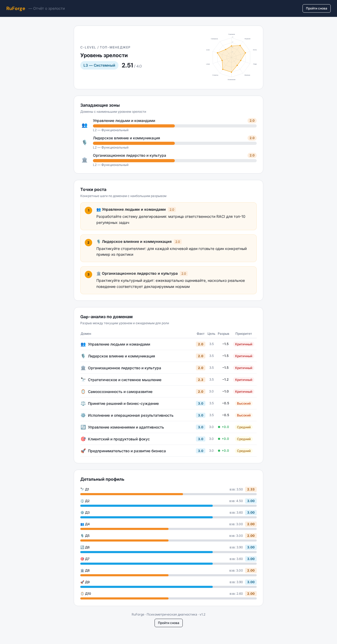Click 'Высокий' badge for 'Принятие решений'
This screenshot has height=644, width=337.
(x=244, y=404)
